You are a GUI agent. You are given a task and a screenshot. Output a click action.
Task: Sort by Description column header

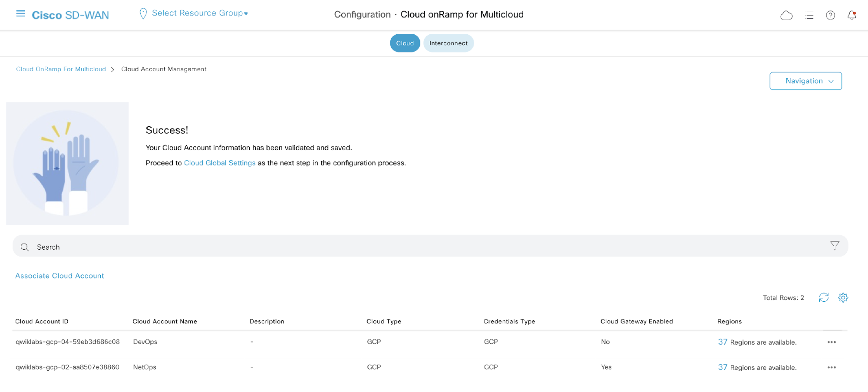coord(267,321)
